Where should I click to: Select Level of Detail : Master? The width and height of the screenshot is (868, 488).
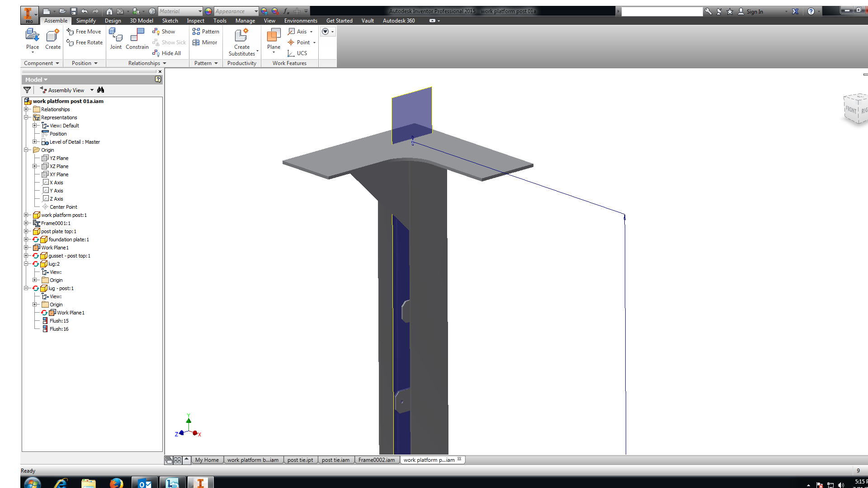[71, 142]
